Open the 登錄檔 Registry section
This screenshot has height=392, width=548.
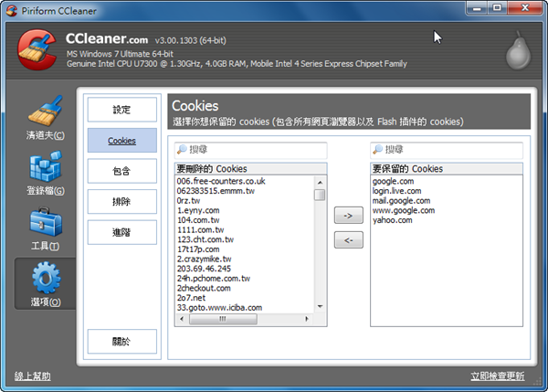pyautogui.click(x=45, y=173)
